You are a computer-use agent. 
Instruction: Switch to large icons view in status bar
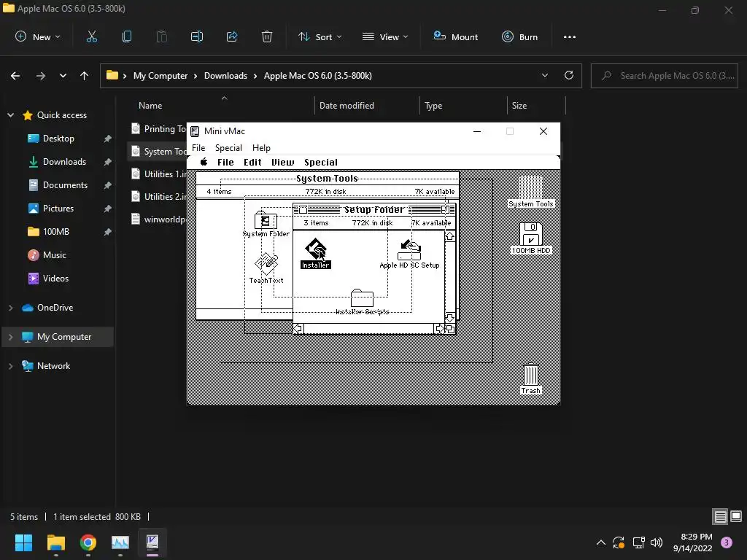click(x=736, y=517)
